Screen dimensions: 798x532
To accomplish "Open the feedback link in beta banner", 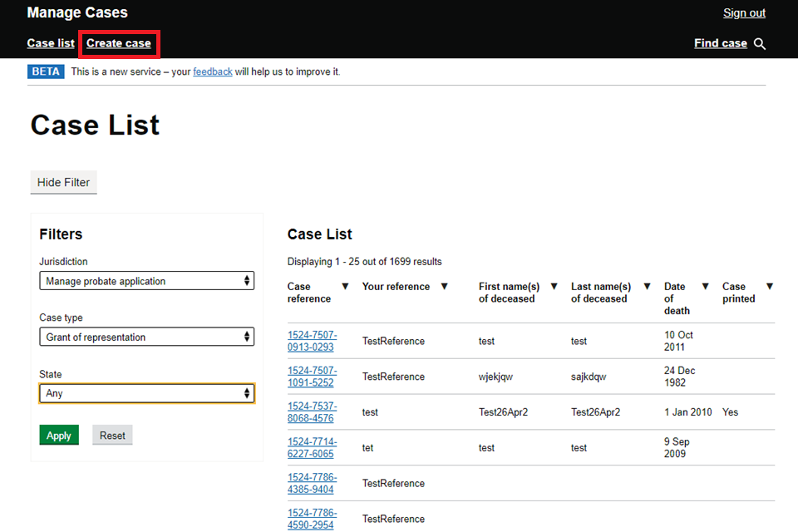I will (213, 71).
